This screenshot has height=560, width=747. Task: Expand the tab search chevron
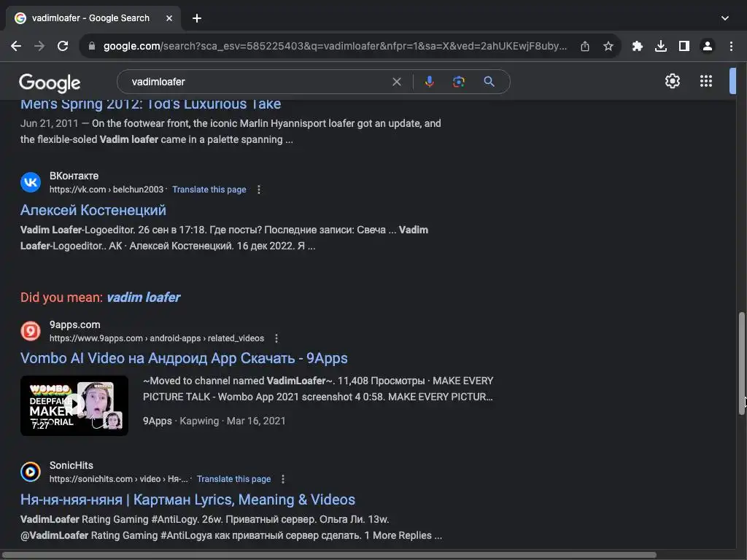[725, 18]
